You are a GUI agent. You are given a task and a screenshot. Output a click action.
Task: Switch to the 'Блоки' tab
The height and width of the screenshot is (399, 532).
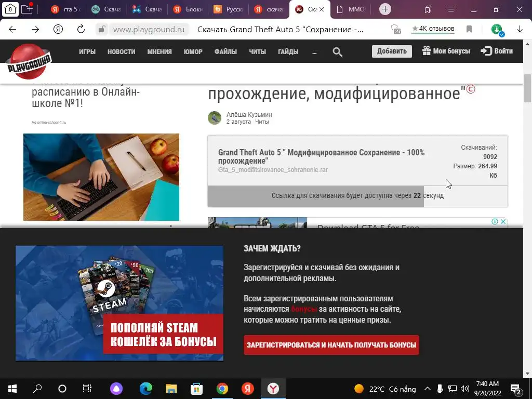(188, 9)
